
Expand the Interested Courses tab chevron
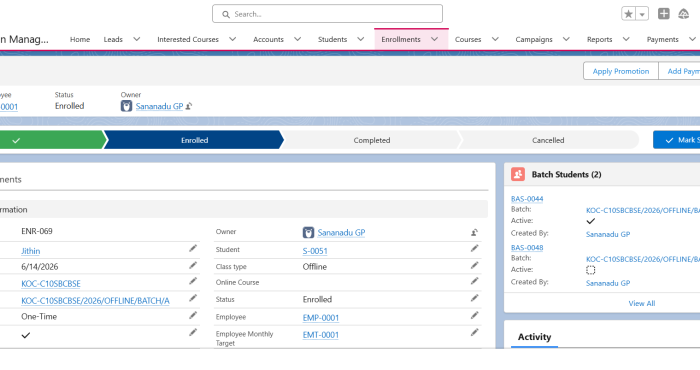pos(233,39)
